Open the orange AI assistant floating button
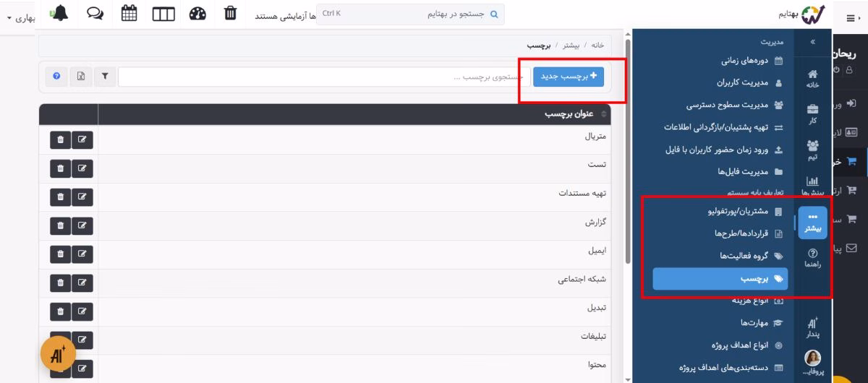The width and height of the screenshot is (868, 383). 58,353
